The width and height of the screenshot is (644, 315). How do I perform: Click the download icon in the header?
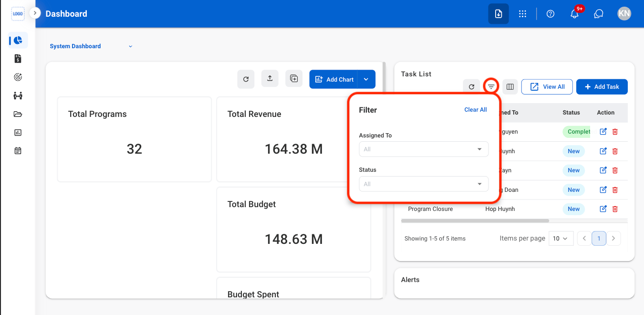coord(499,14)
